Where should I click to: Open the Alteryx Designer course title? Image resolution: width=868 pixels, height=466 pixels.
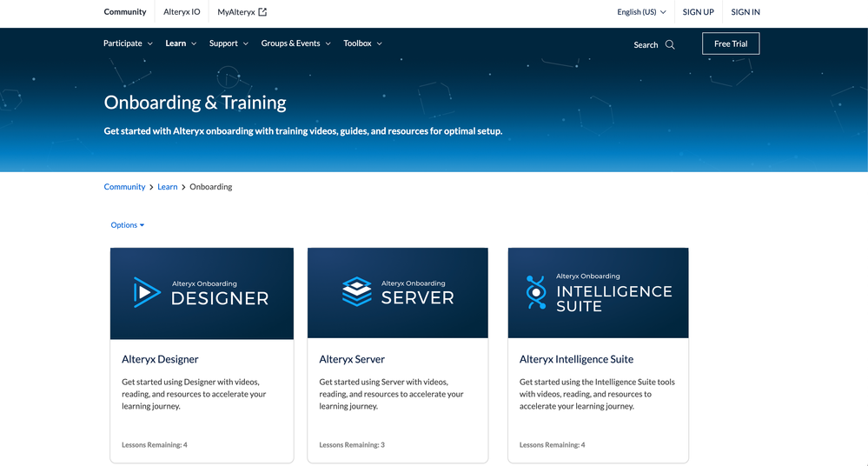(x=160, y=359)
